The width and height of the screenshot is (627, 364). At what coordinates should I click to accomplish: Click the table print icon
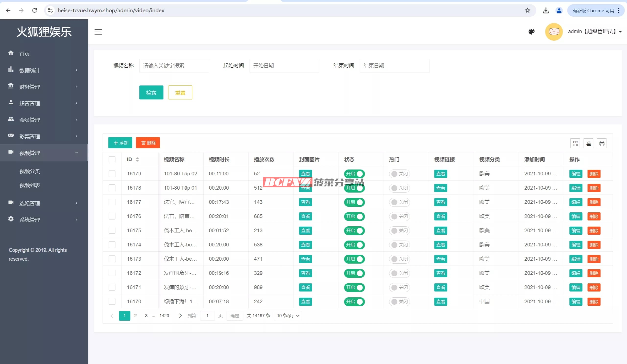click(602, 143)
